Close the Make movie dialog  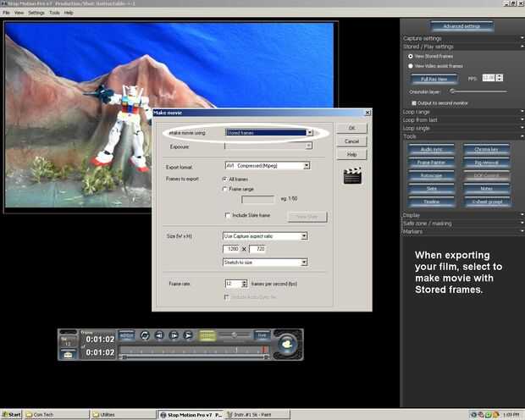pyautogui.click(x=367, y=113)
